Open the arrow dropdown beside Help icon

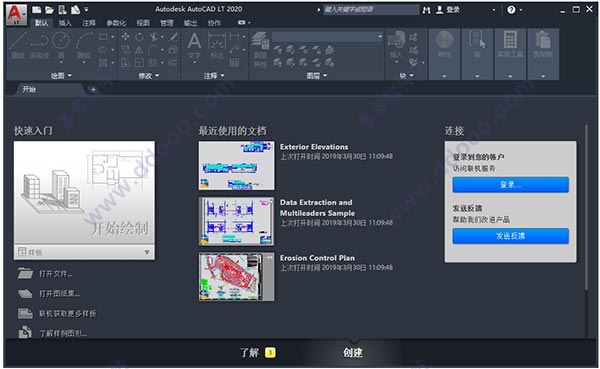click(x=521, y=10)
